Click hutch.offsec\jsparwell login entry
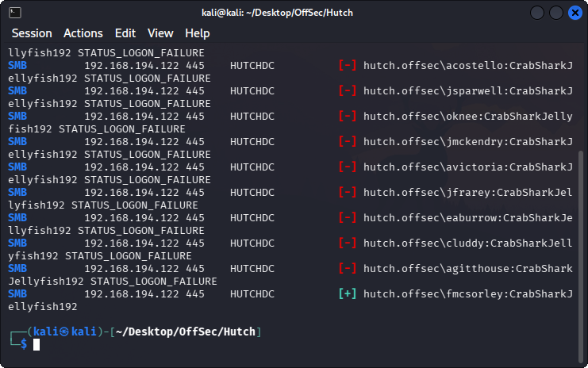 468,91
